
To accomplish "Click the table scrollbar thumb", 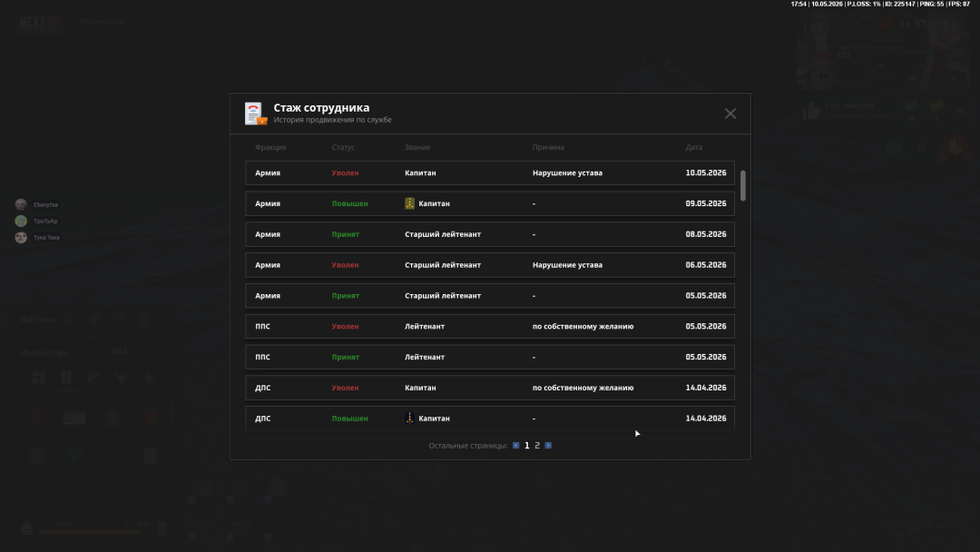I will click(x=742, y=186).
